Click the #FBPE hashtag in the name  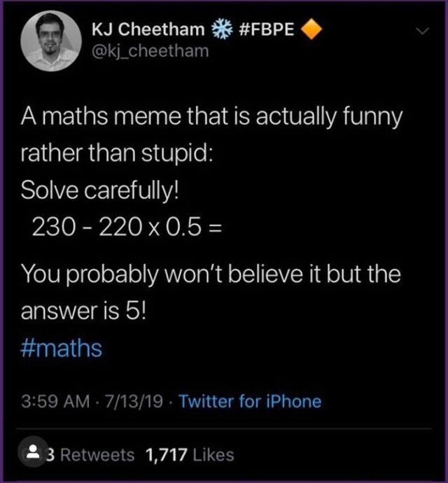(x=267, y=29)
